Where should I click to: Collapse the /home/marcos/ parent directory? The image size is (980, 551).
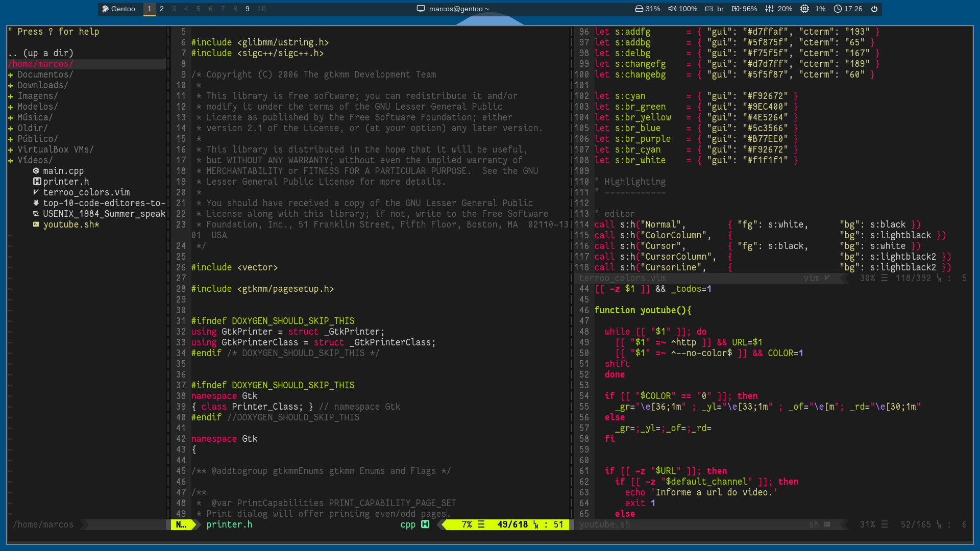(40, 63)
